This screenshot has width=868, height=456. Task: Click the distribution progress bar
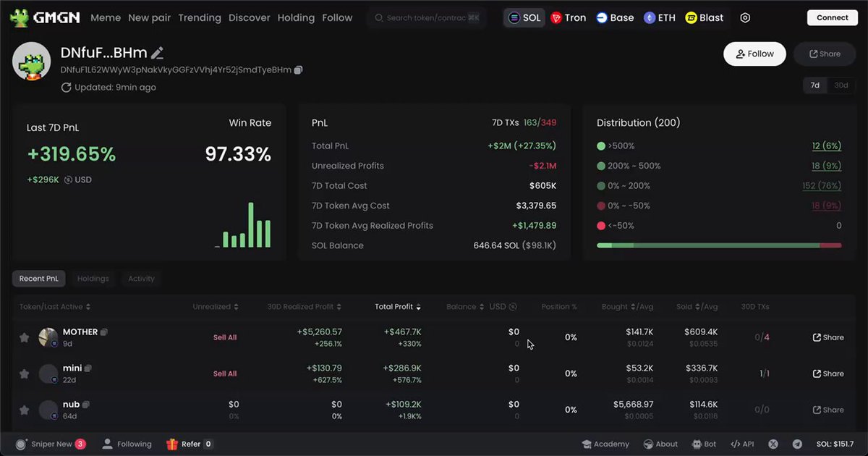point(719,245)
